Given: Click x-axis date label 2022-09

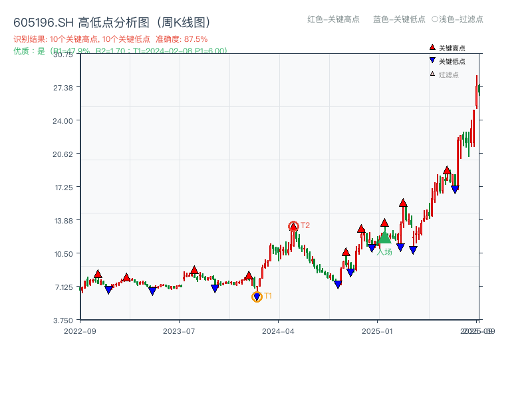Looking at the screenshot, I should [80, 331].
